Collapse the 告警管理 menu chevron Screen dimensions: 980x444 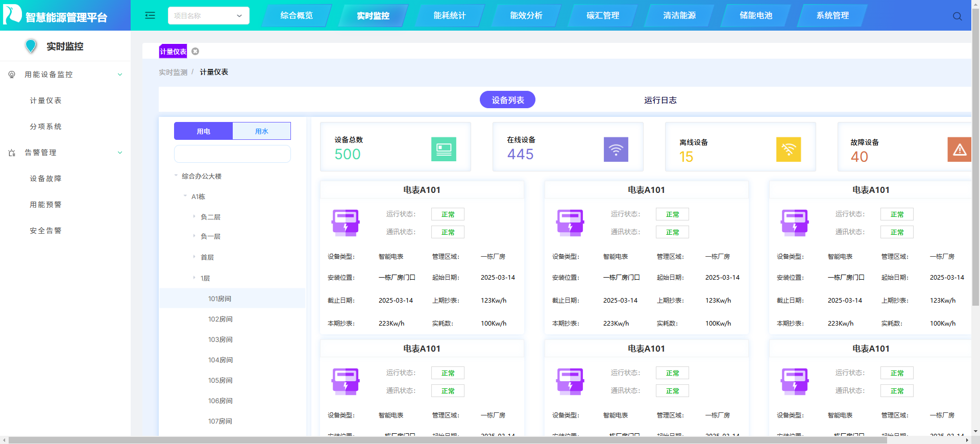pyautogui.click(x=120, y=153)
